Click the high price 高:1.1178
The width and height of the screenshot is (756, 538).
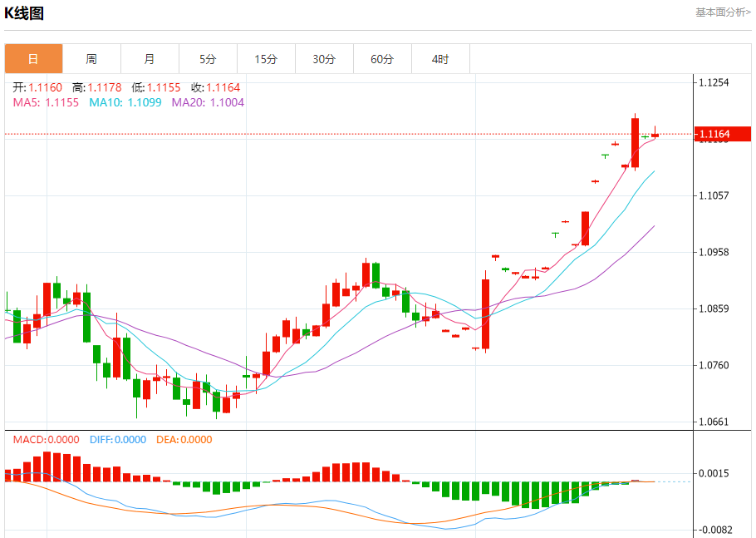coord(96,87)
